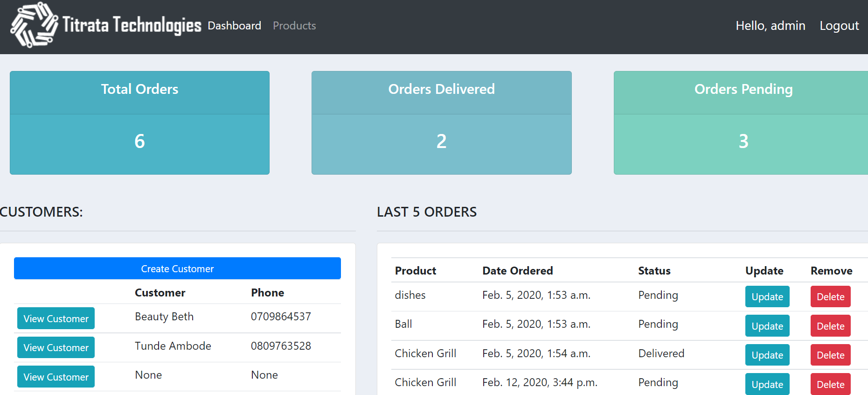Viewport: 868px width, 395px height.
Task: Open the Dashboard nav item
Action: tap(234, 26)
